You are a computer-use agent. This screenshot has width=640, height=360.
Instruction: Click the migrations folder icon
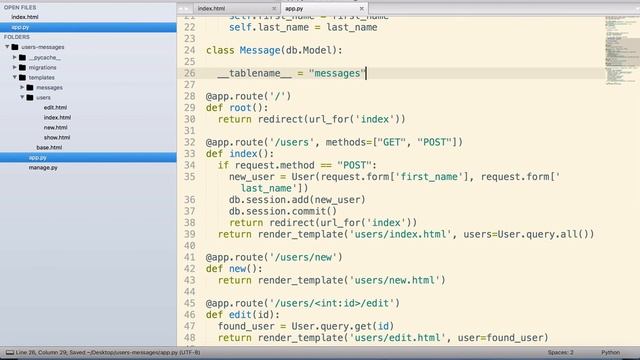click(22, 67)
